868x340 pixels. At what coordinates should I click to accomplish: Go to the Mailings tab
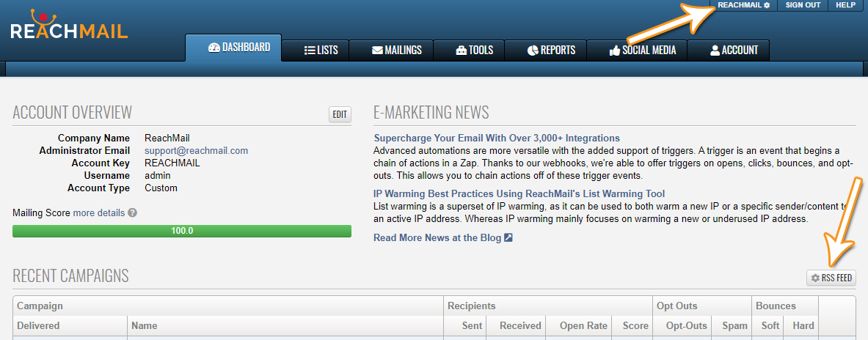(396, 51)
